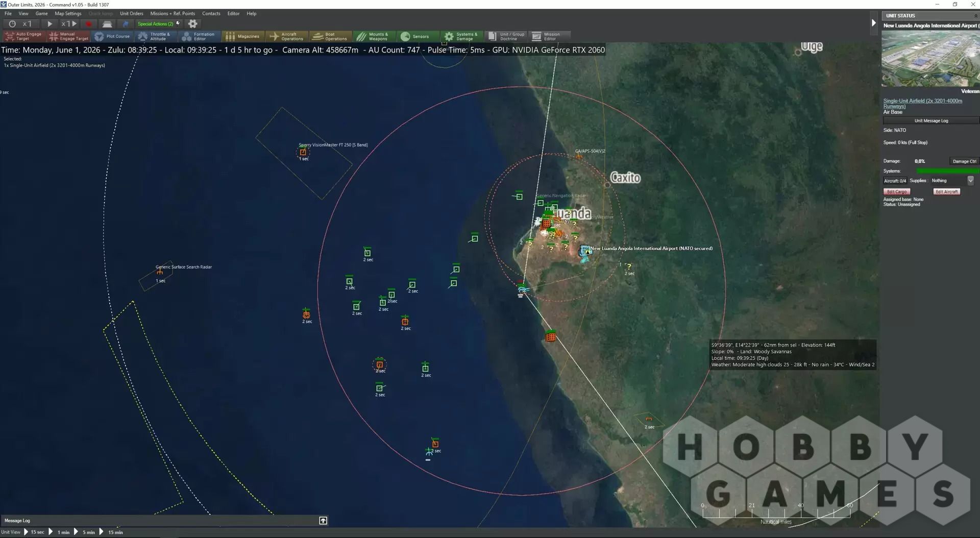Open the settings gear icon in toolbar

(x=192, y=24)
